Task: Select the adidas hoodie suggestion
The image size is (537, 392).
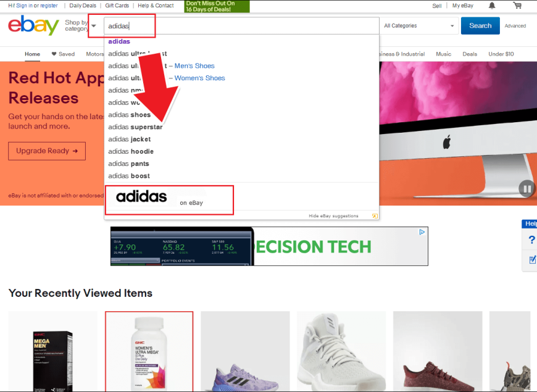Action: (x=131, y=151)
